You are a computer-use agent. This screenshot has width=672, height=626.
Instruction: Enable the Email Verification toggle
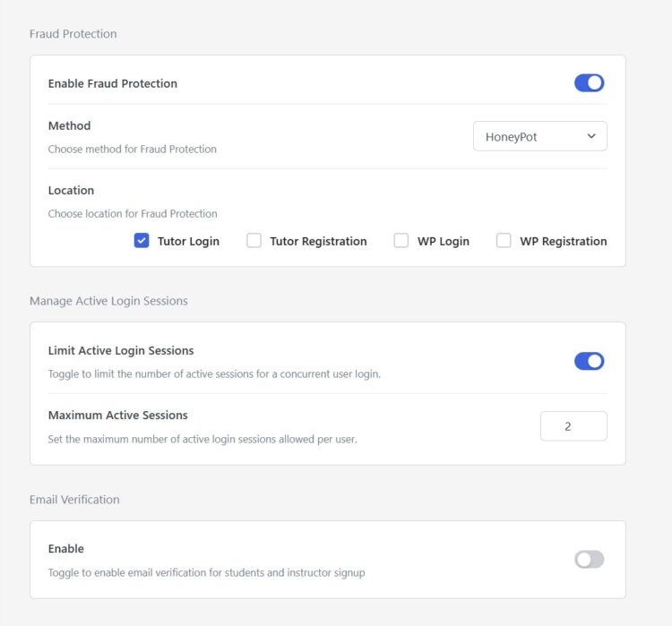point(589,560)
